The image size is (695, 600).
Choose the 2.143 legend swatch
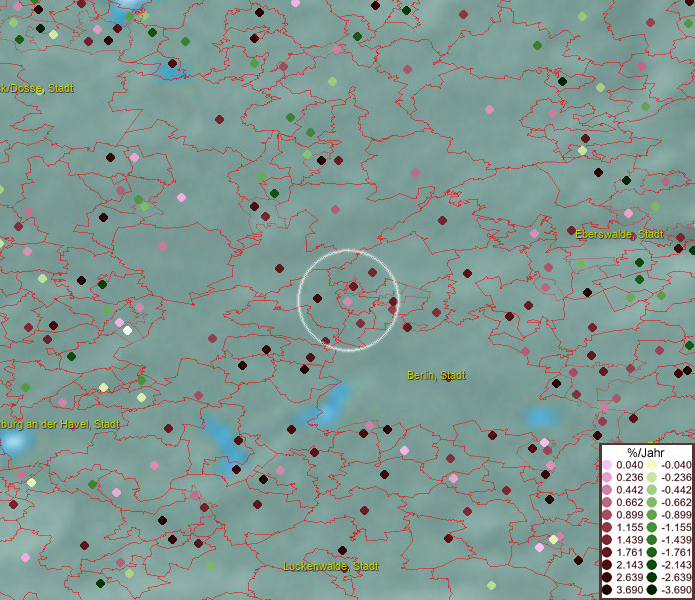click(607, 565)
